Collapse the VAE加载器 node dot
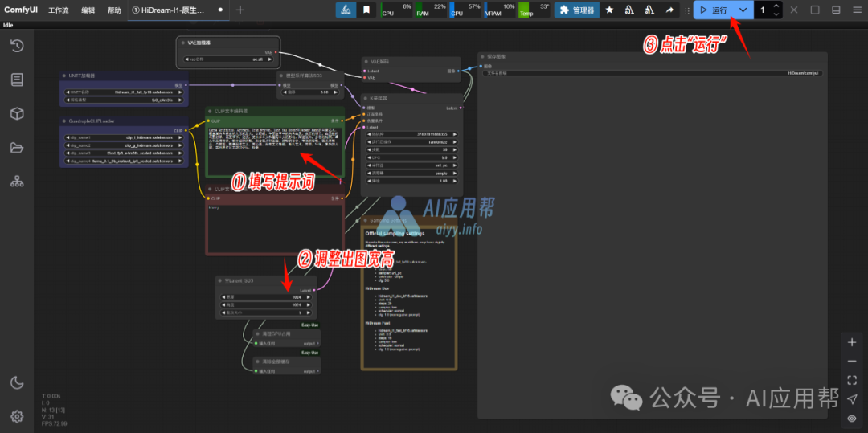 (x=182, y=43)
